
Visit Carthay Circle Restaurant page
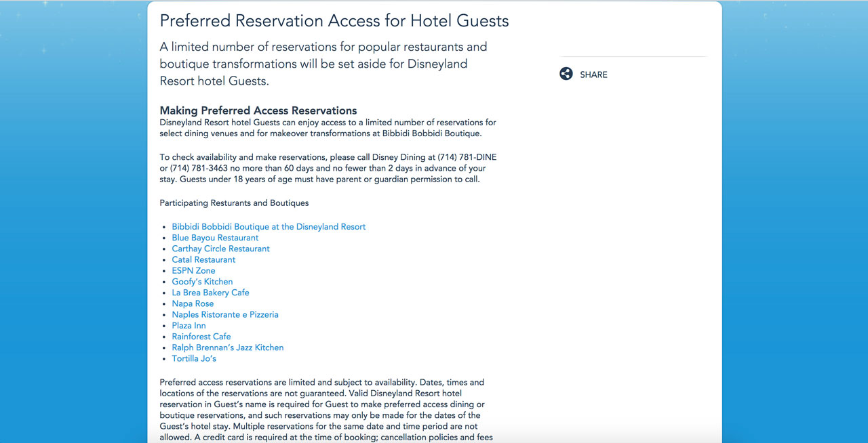coord(220,249)
